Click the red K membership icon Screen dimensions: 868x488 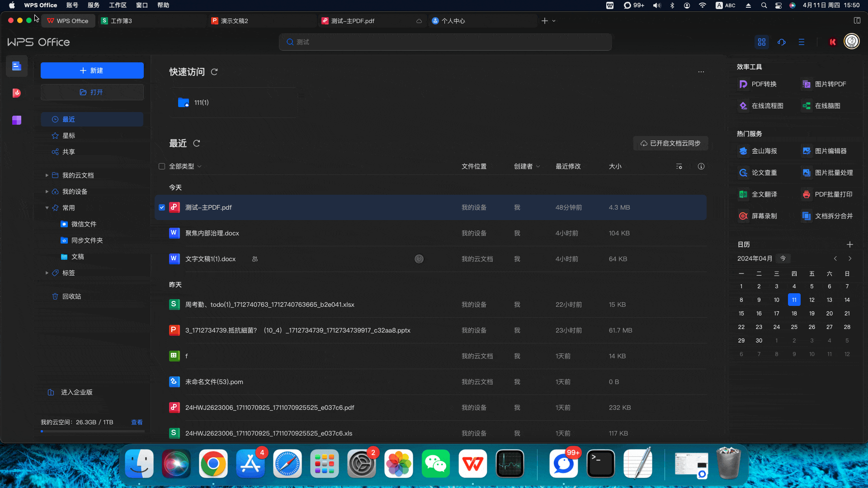pyautogui.click(x=833, y=42)
